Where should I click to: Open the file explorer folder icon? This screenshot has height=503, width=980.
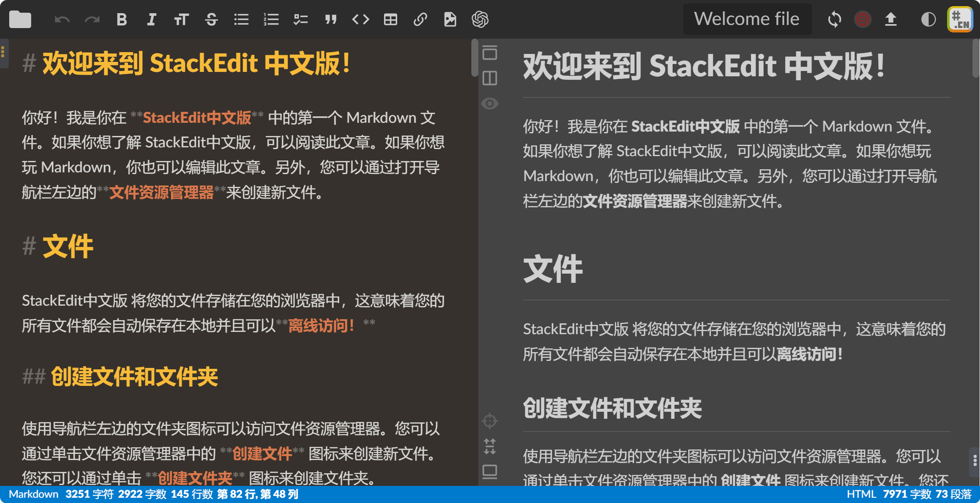tap(20, 19)
